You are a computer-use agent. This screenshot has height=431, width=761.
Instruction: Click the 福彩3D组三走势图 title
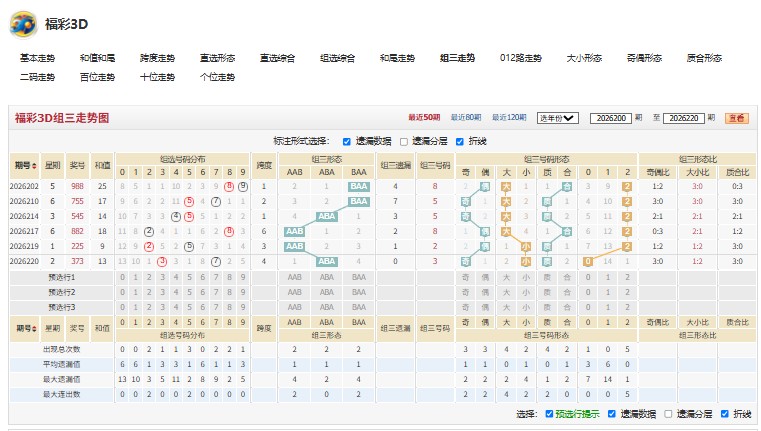tap(62, 118)
